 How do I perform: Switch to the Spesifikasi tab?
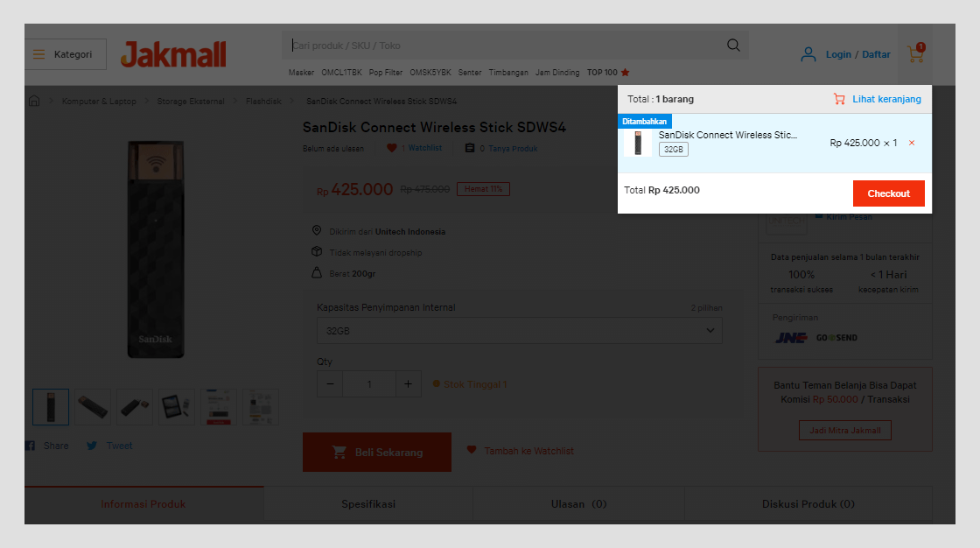pyautogui.click(x=368, y=504)
